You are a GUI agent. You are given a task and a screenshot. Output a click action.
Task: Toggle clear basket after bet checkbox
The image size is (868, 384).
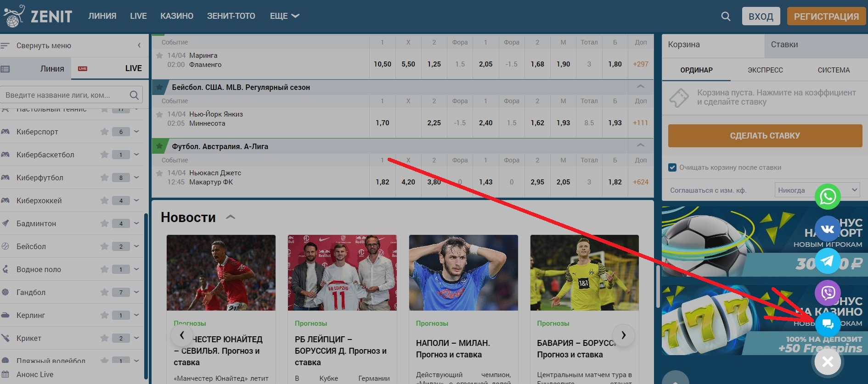coord(672,167)
